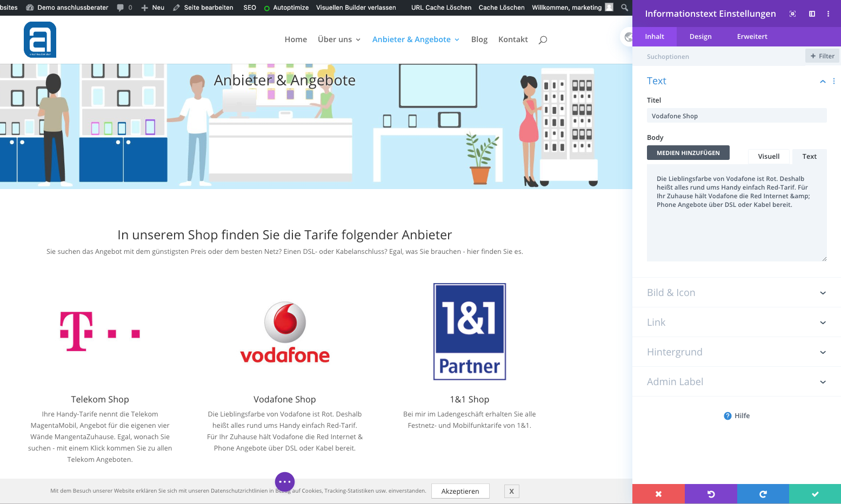This screenshot has width=841, height=504.
Task: Accept cookies with Akzeptieren button
Action: click(x=460, y=491)
